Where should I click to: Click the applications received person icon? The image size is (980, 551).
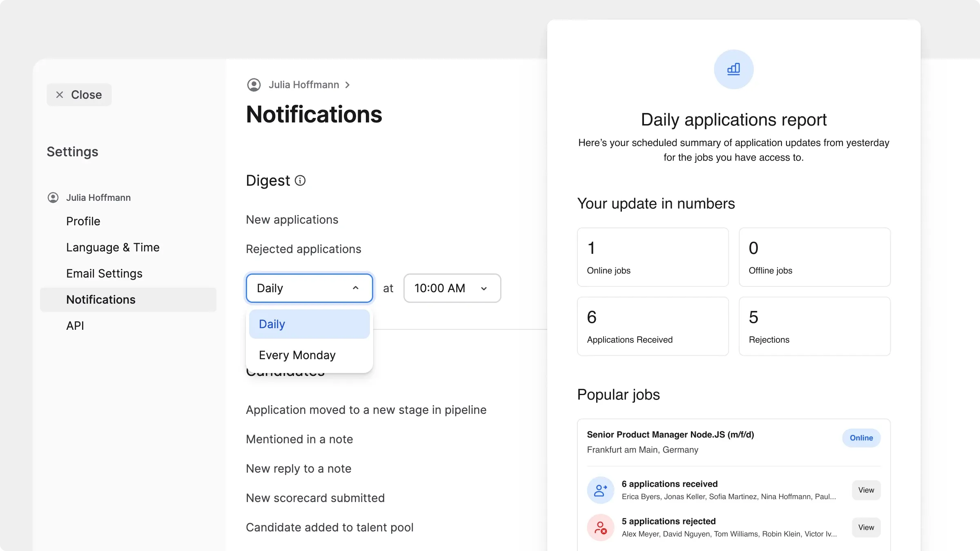[x=601, y=490]
